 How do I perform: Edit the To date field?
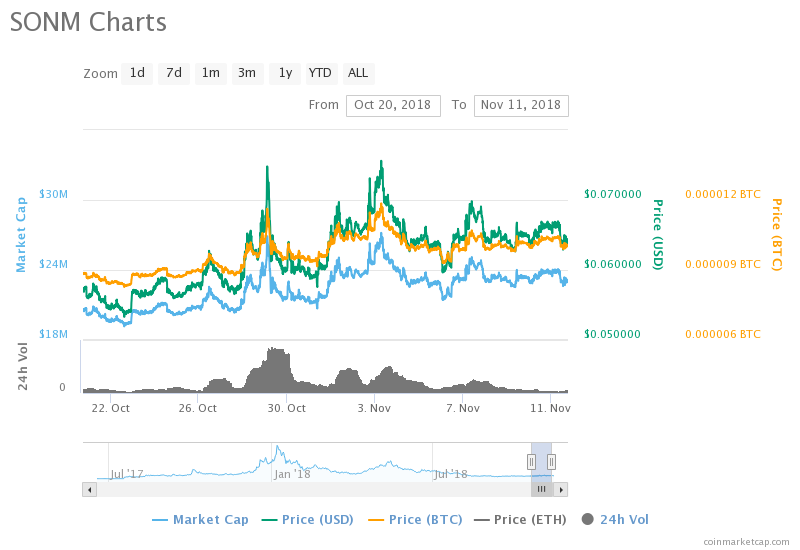(x=521, y=106)
